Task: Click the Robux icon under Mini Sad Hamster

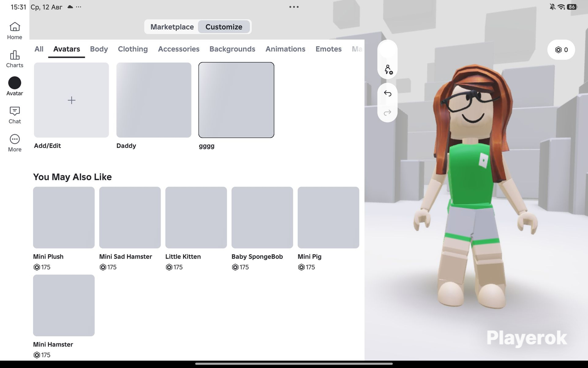Action: coord(103,267)
